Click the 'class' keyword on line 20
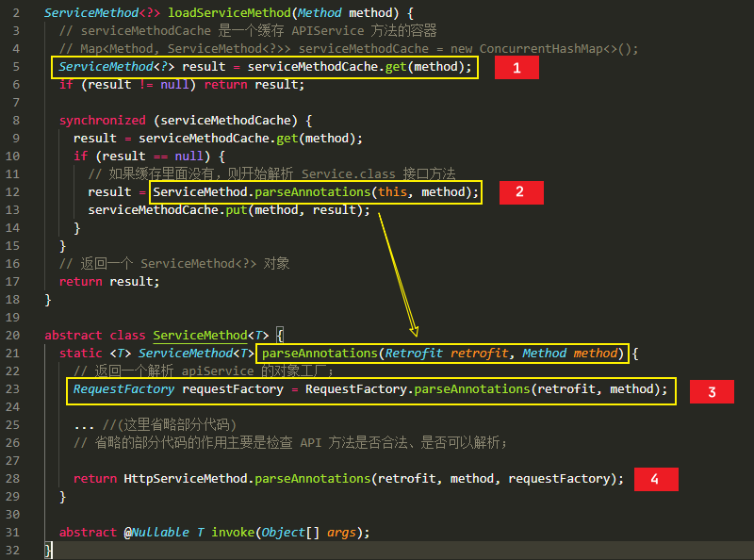 (x=128, y=336)
